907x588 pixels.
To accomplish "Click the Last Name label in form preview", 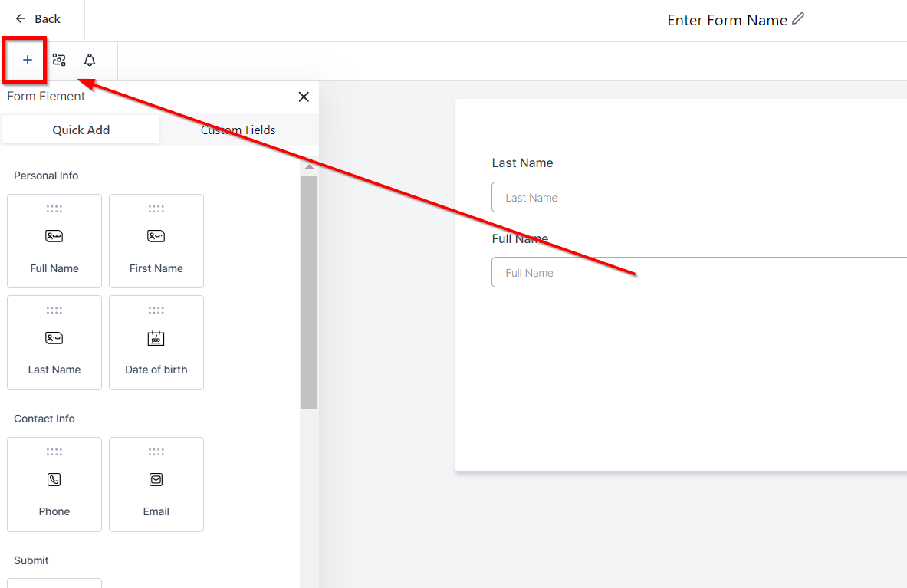I will coord(522,163).
